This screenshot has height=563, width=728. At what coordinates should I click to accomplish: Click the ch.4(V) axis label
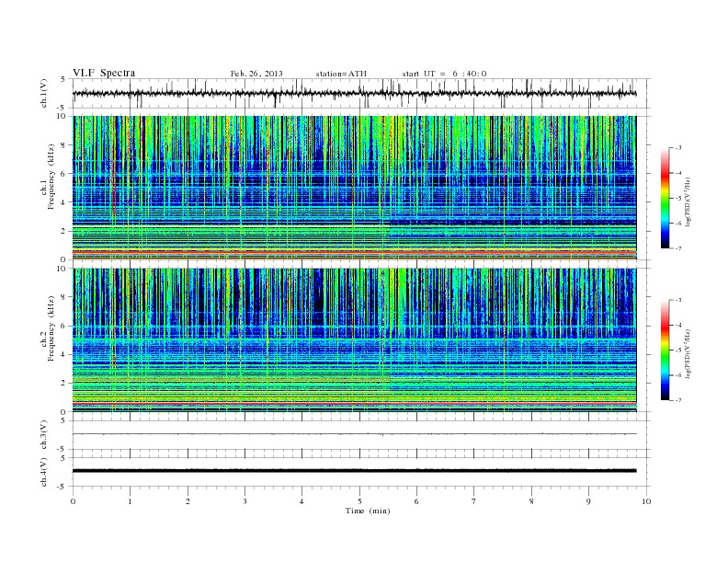click(44, 472)
